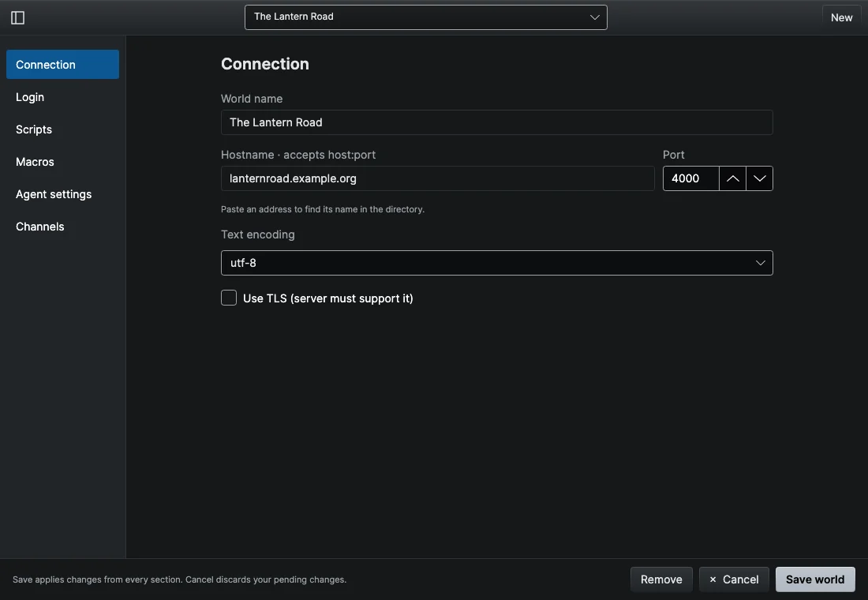Open The Lantern Road world selector dropdown
Image resolution: width=868 pixels, height=600 pixels.
click(425, 17)
